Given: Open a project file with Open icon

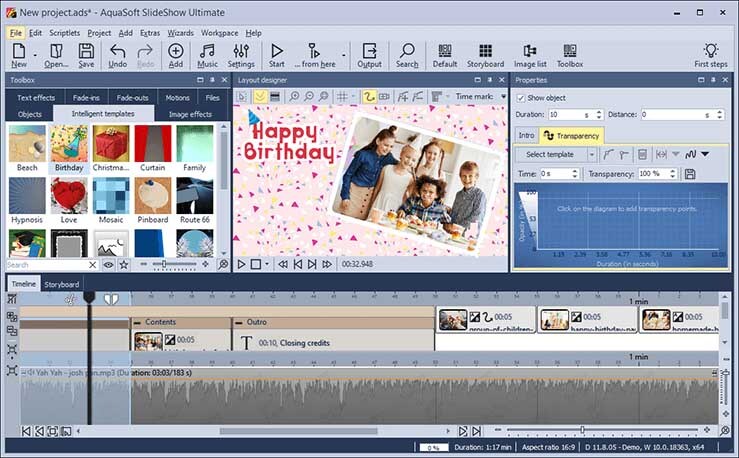Looking at the screenshot, I should tap(56, 56).
